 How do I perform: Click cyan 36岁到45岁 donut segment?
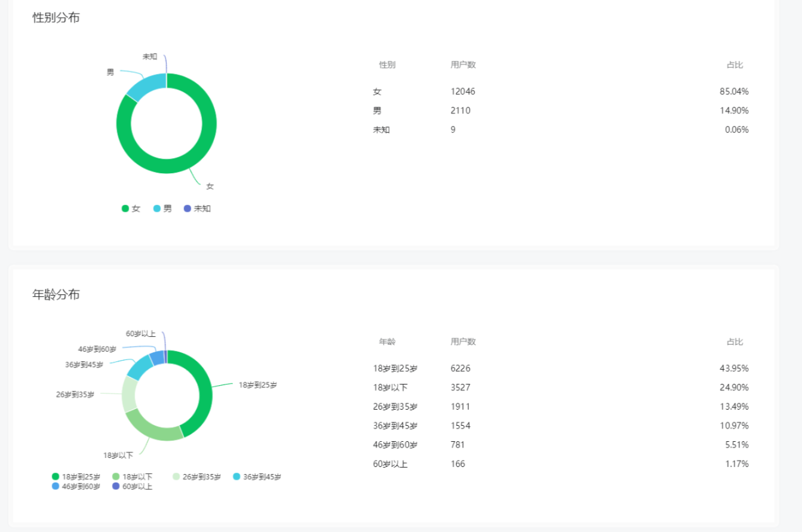point(140,367)
